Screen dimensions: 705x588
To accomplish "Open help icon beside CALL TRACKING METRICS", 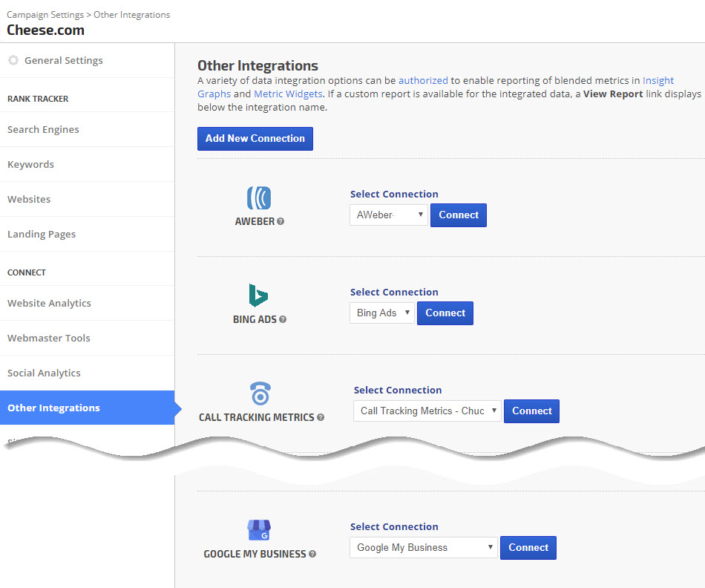I will (321, 417).
